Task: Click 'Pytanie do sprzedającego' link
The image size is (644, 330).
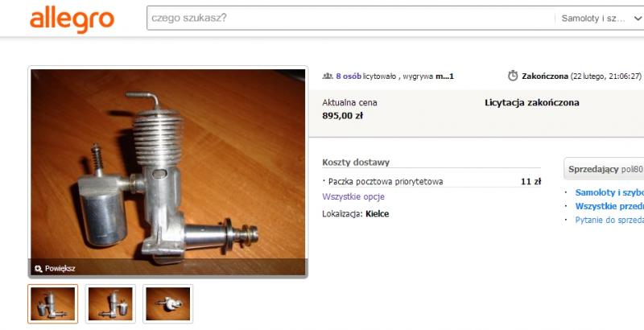Action: tap(609, 220)
